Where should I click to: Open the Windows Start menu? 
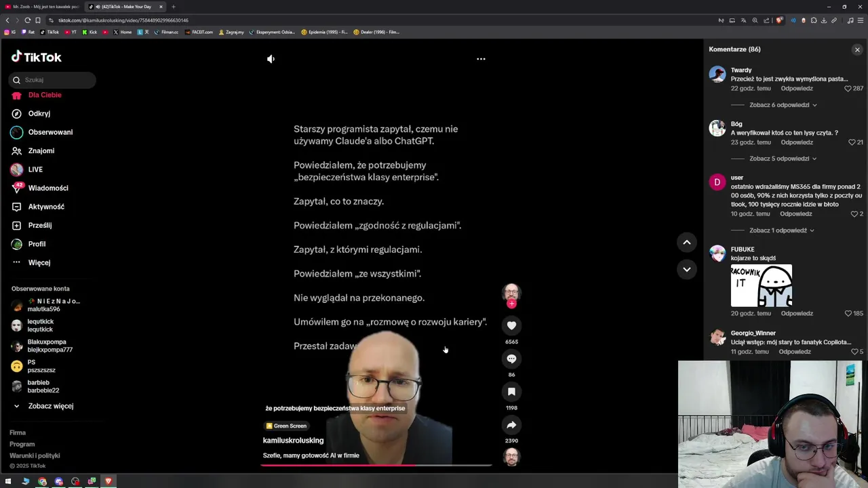(x=8, y=481)
